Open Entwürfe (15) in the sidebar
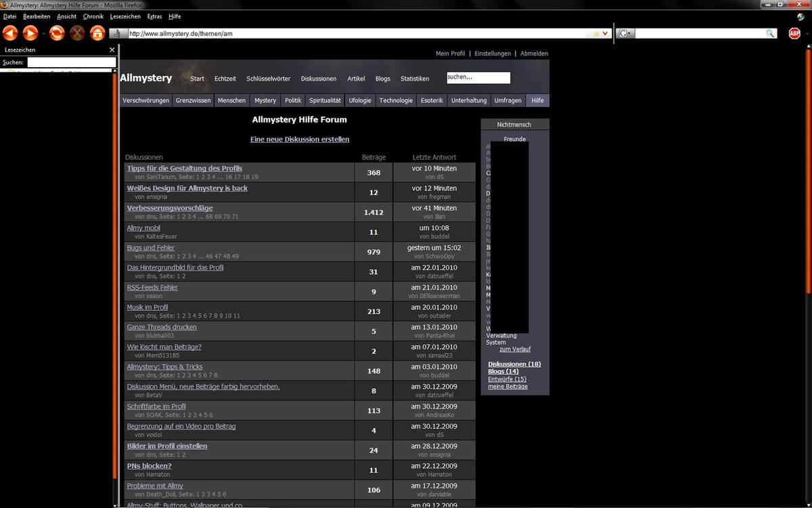The image size is (812, 508). [507, 379]
